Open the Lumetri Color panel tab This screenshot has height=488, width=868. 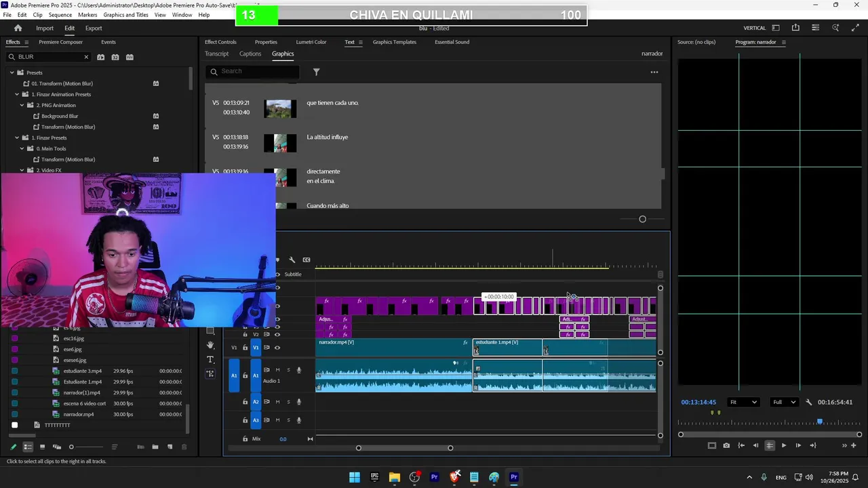coord(311,42)
